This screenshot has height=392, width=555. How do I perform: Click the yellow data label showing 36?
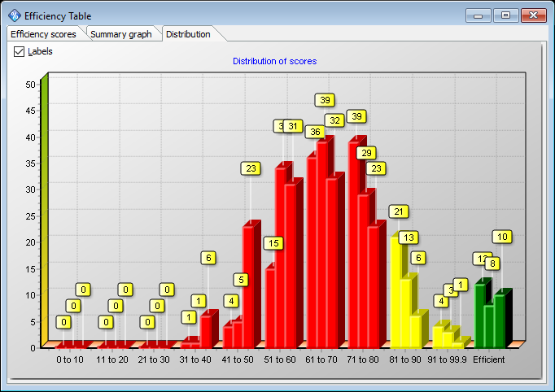[x=314, y=132]
